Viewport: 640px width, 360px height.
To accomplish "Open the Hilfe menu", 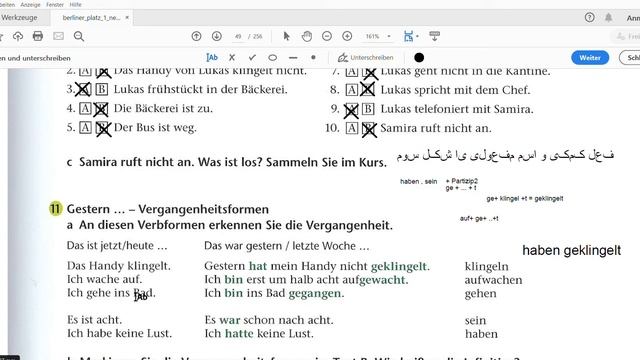I will (x=76, y=4).
